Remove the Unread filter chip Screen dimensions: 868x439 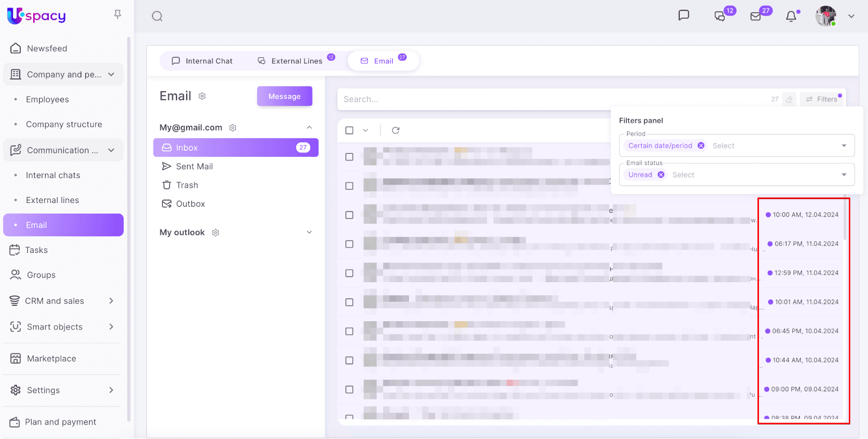click(x=661, y=175)
